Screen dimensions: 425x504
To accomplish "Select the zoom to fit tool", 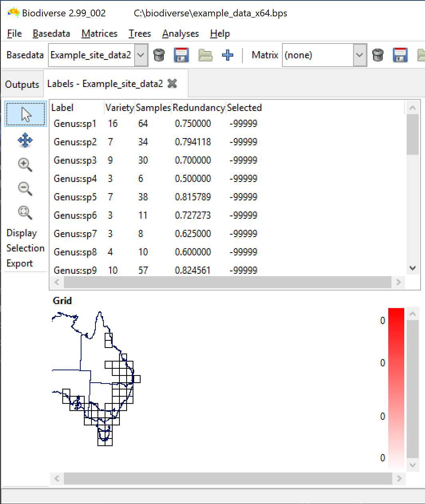I will (x=25, y=213).
